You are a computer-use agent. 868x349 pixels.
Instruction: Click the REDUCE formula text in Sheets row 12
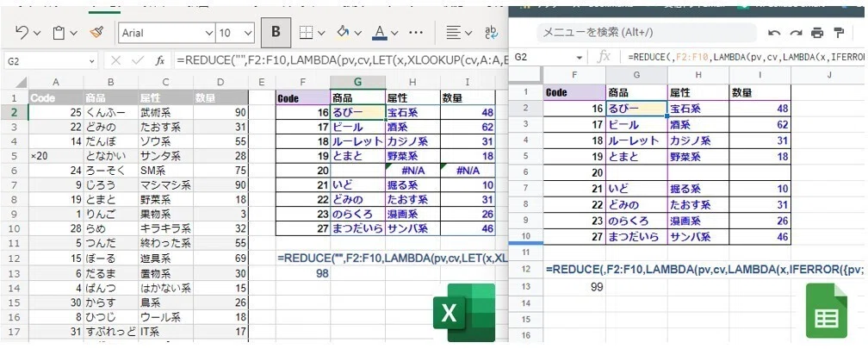[x=705, y=269]
